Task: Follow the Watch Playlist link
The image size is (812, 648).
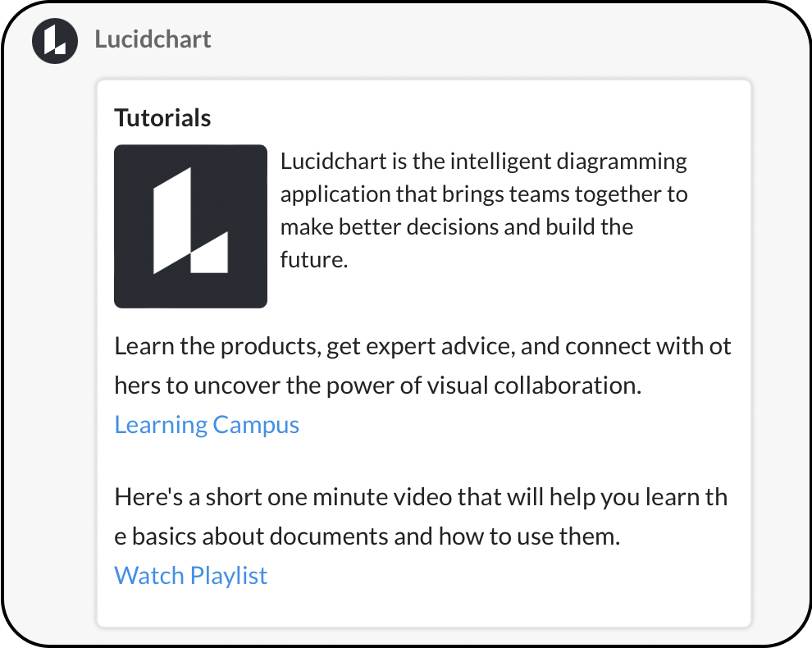Action: pos(190,576)
